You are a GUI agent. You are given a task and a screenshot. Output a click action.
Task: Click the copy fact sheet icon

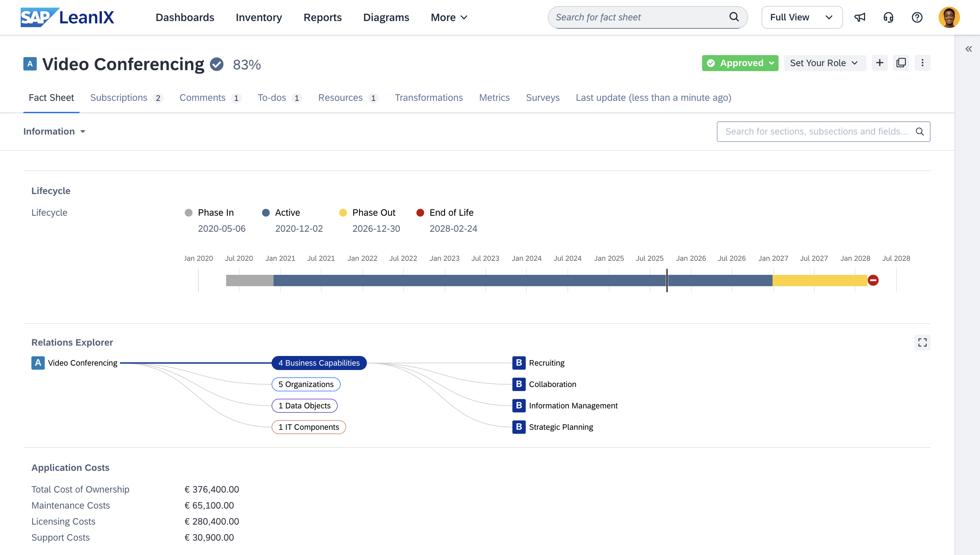[x=901, y=63]
